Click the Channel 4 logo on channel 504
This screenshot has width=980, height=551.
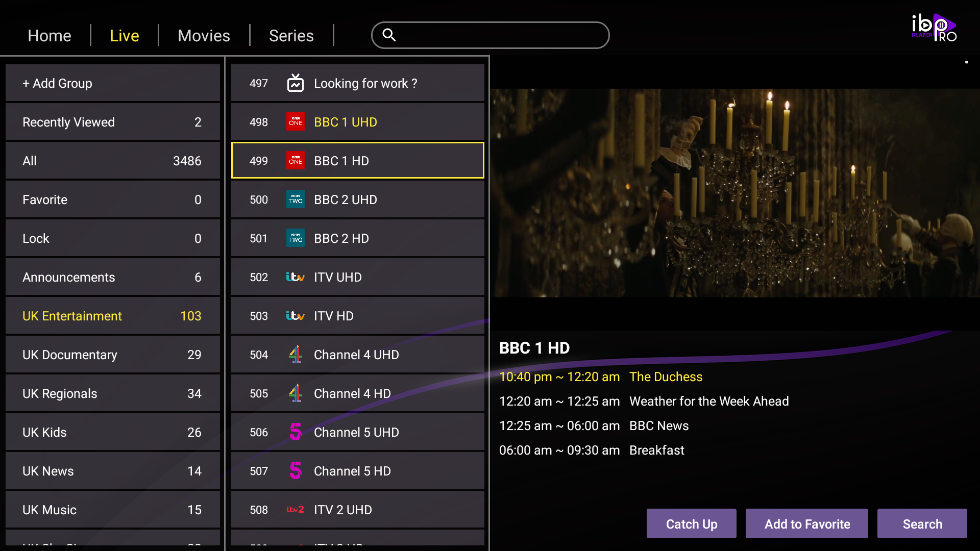pyautogui.click(x=296, y=355)
